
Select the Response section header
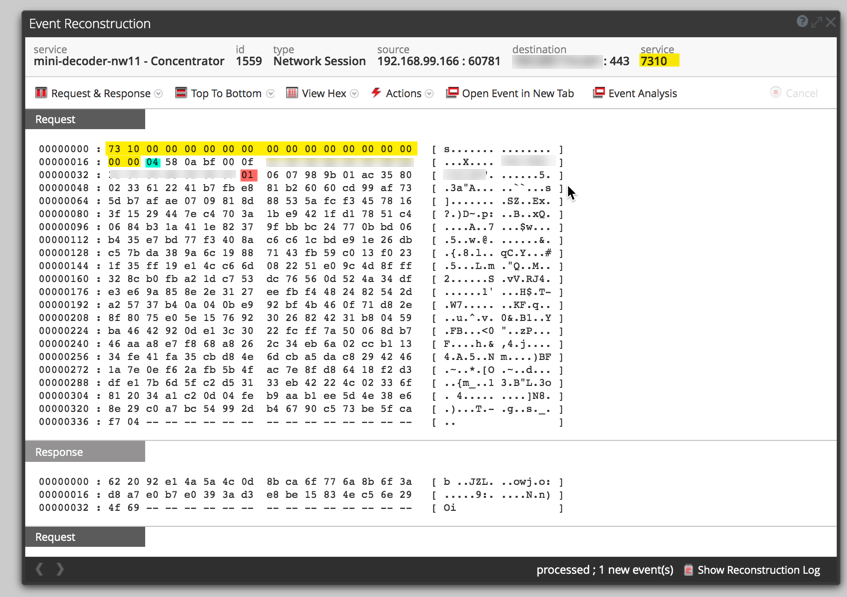(59, 452)
